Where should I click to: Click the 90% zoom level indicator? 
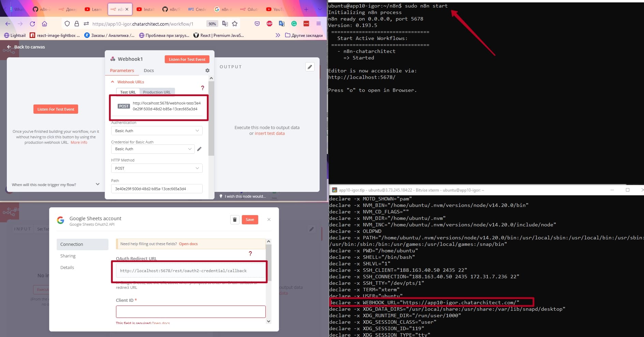coord(212,24)
